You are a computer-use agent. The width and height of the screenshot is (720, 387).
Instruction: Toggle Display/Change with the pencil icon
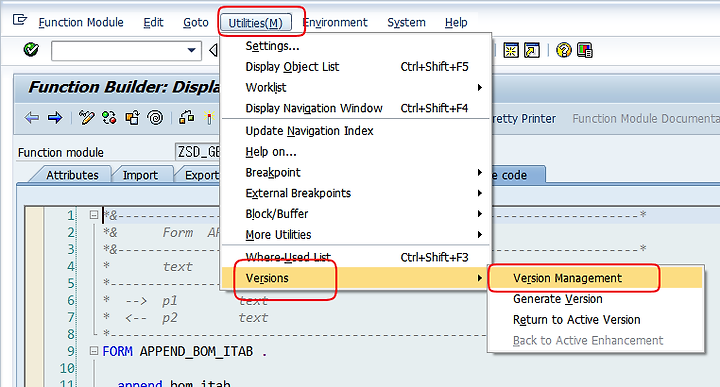point(86,118)
